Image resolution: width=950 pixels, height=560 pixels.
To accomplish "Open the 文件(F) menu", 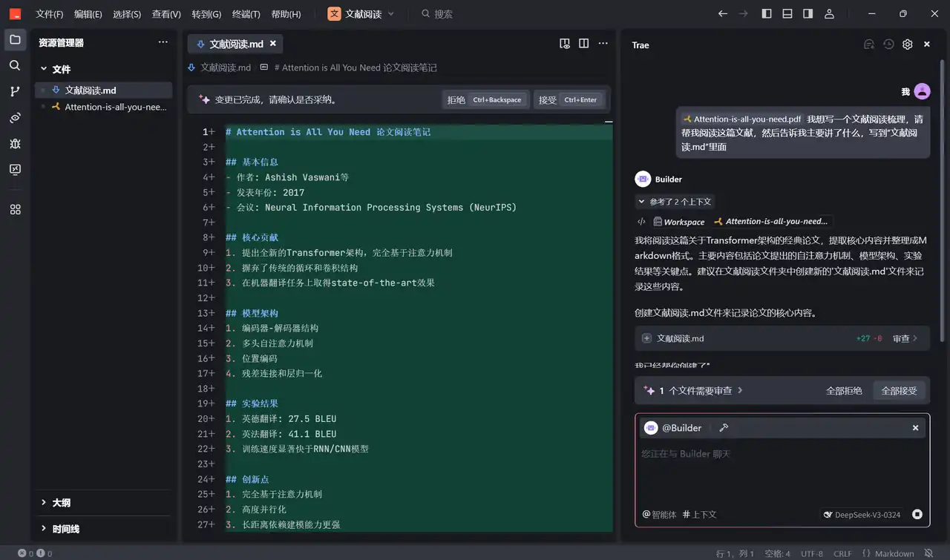I will [50, 14].
